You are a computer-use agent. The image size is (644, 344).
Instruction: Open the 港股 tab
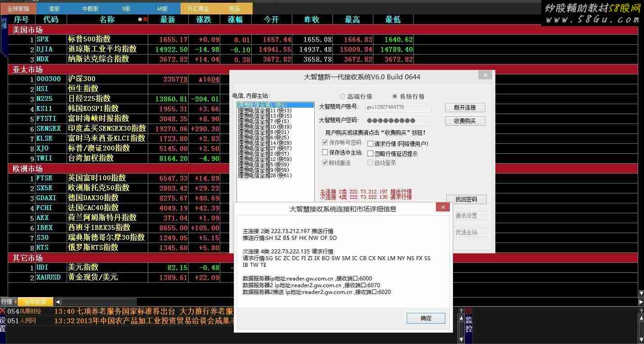click(54, 9)
